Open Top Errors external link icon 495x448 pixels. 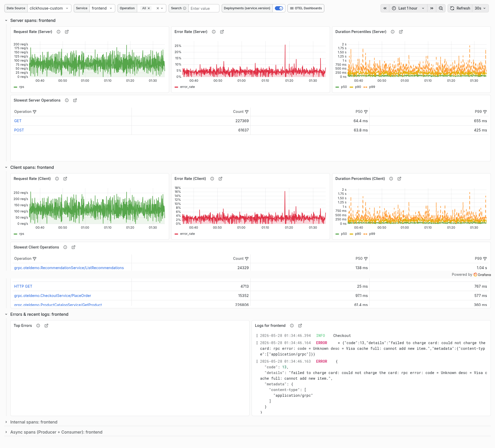[46, 326]
